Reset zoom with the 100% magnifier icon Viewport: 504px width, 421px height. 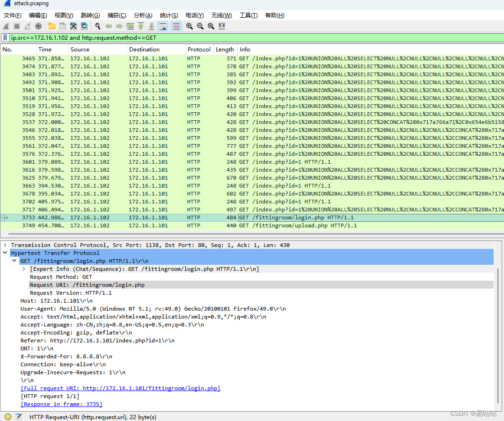click(x=210, y=26)
